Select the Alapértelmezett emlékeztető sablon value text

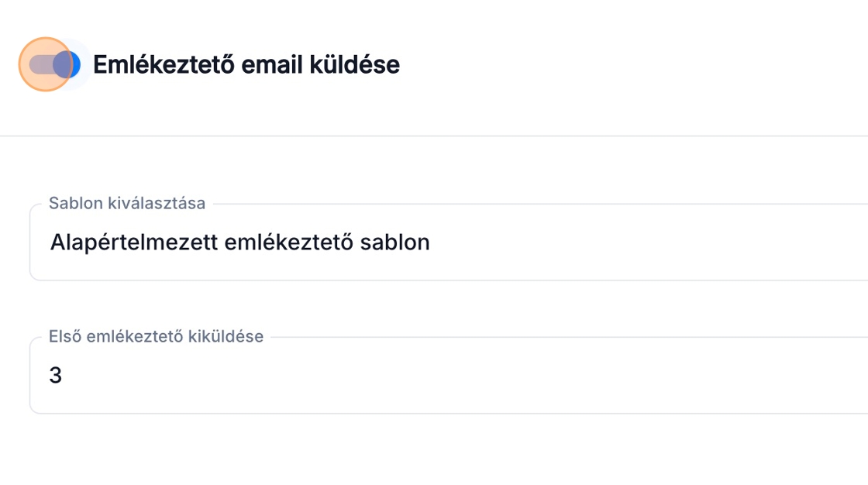click(x=239, y=242)
